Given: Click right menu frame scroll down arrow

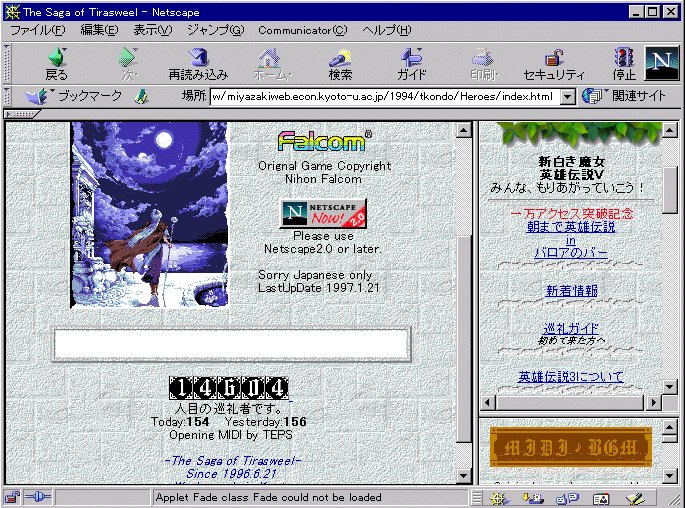Looking at the screenshot, I should [x=670, y=386].
